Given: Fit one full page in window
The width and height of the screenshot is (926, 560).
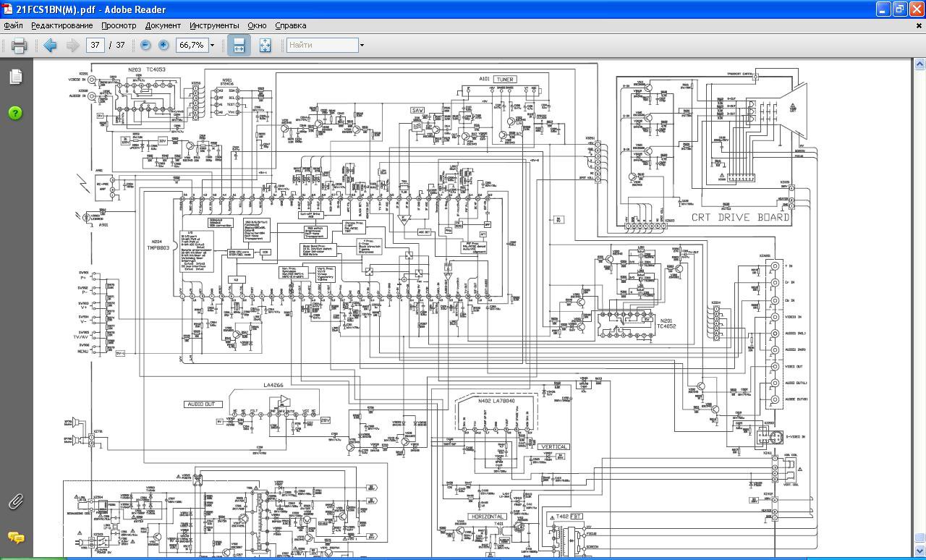Looking at the screenshot, I should (x=265, y=45).
